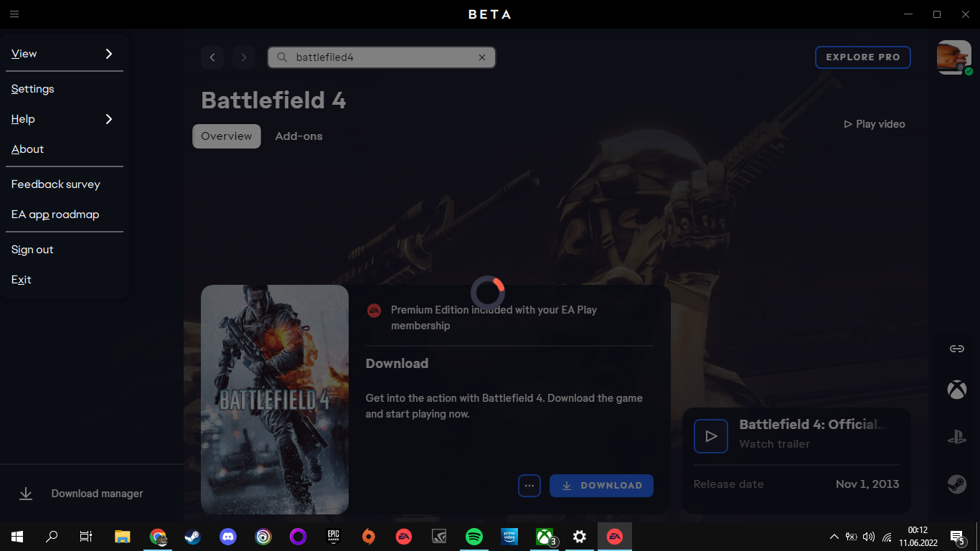Open Epic Games Launcher from taskbar
Viewport: 980px width, 551px height.
click(x=334, y=537)
